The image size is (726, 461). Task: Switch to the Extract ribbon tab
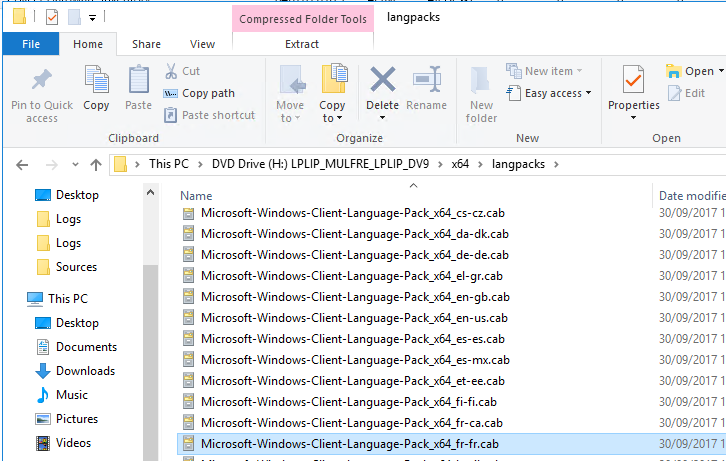302,44
